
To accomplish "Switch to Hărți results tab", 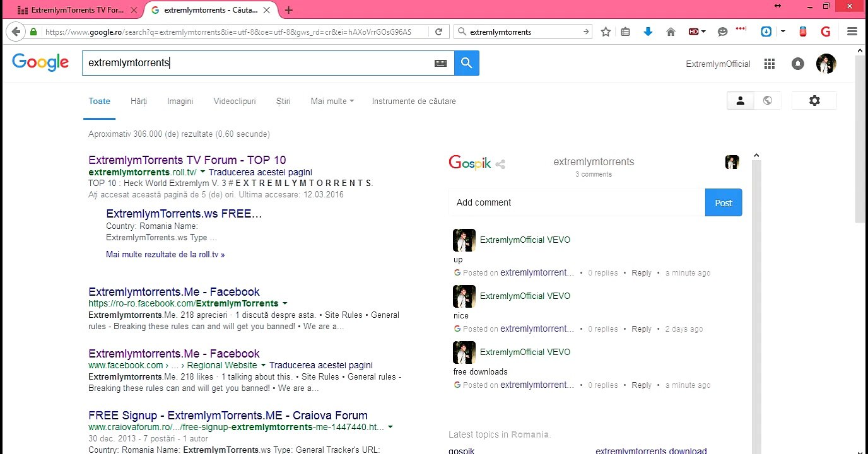I will pos(139,101).
